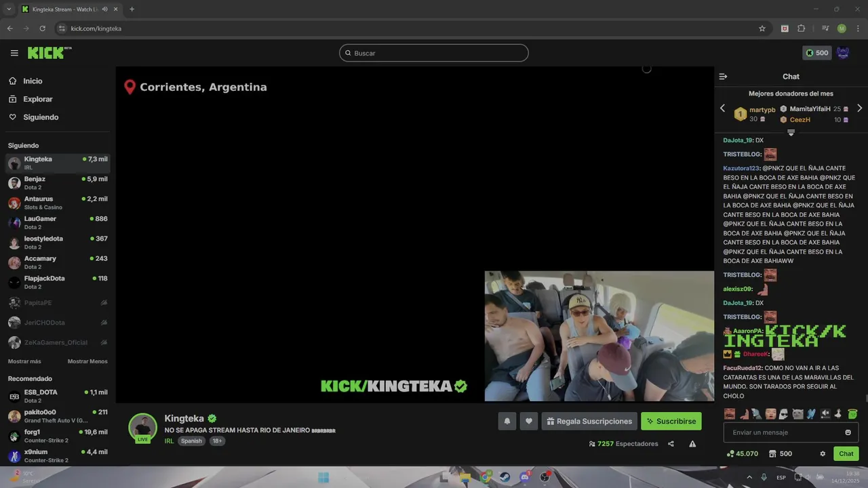Reload the page with the refresh icon
The image size is (868, 488).
pos(42,28)
